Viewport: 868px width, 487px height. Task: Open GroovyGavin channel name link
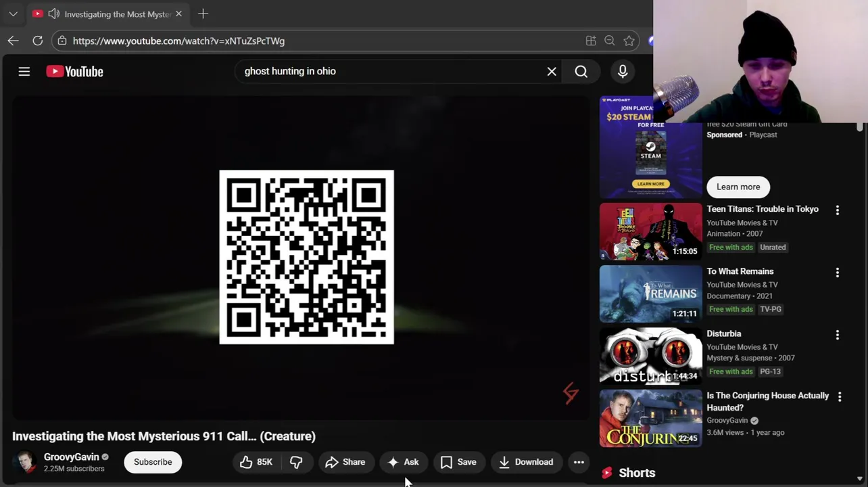click(71, 457)
